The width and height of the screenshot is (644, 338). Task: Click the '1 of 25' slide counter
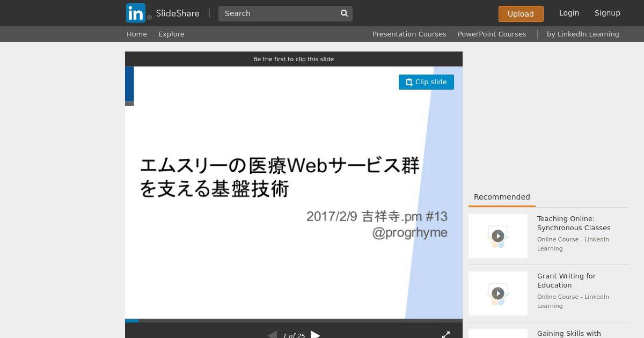click(294, 335)
